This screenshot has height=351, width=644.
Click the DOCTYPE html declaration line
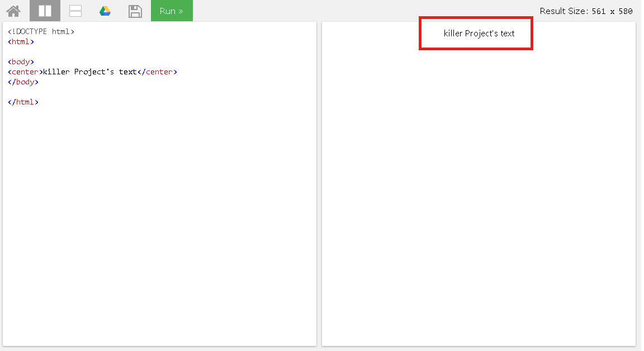41,32
